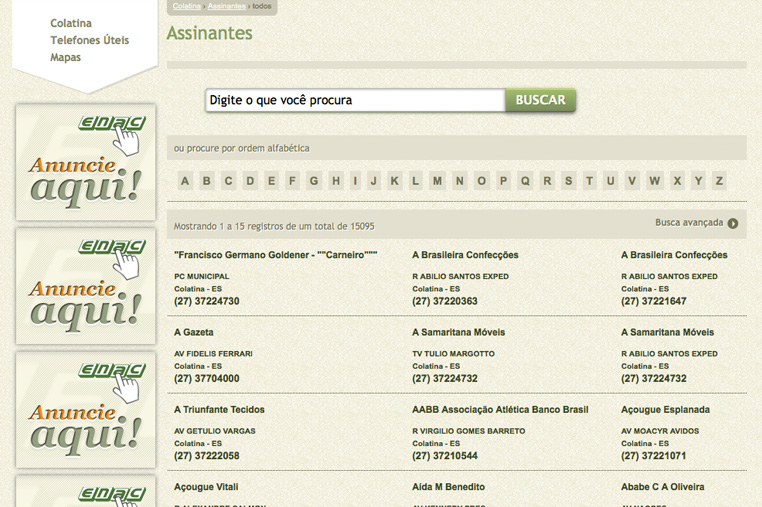Click the first ENAC Anuncie aqui banner

pos(86,162)
